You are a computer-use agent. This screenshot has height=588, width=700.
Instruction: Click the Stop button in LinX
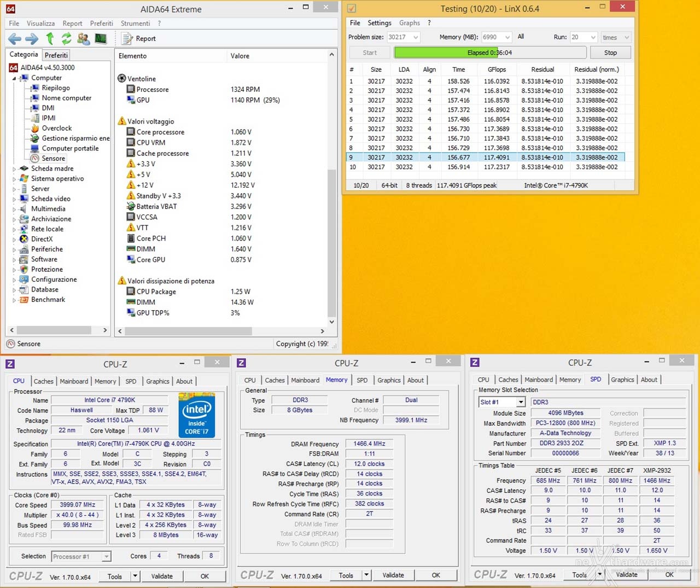(x=610, y=53)
